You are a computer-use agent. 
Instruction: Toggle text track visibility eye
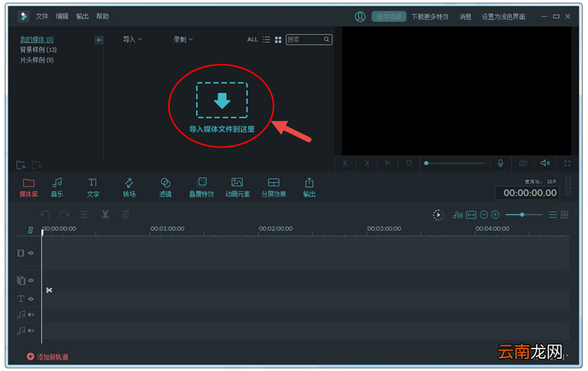31,299
